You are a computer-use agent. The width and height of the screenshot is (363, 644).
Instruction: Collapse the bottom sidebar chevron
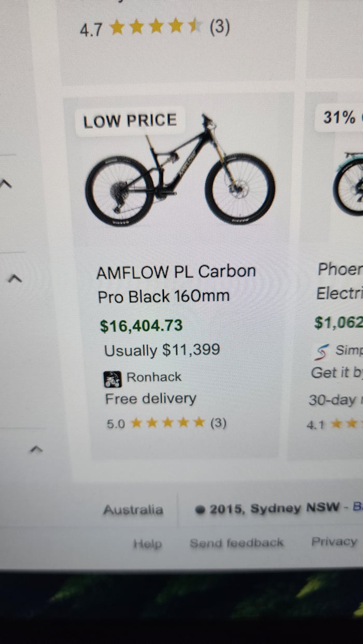(x=36, y=450)
